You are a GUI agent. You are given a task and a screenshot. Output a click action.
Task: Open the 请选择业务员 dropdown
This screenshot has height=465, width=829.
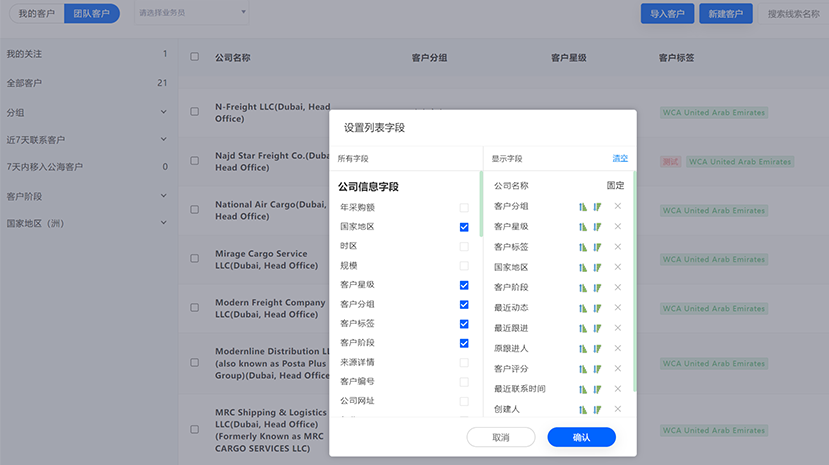192,13
